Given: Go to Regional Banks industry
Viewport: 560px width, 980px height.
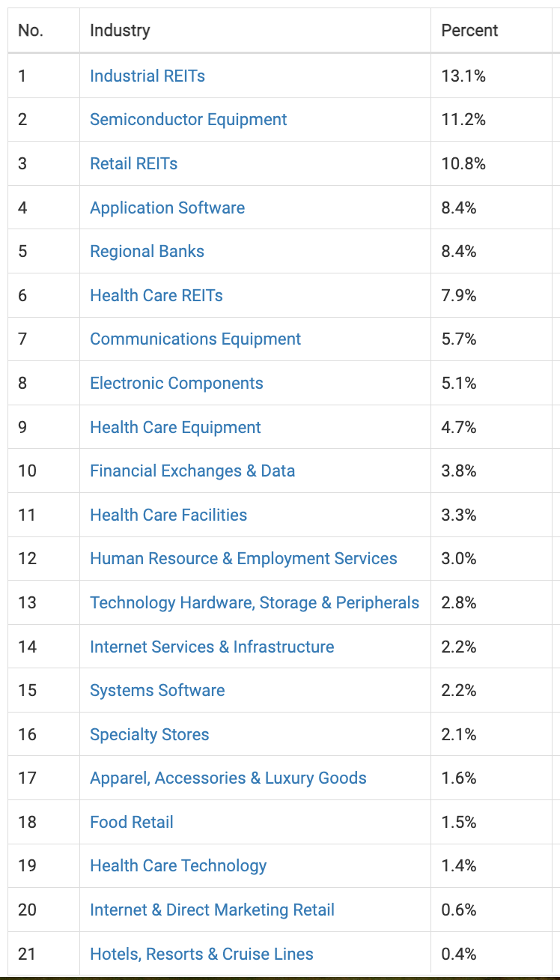Looking at the screenshot, I should [147, 252].
